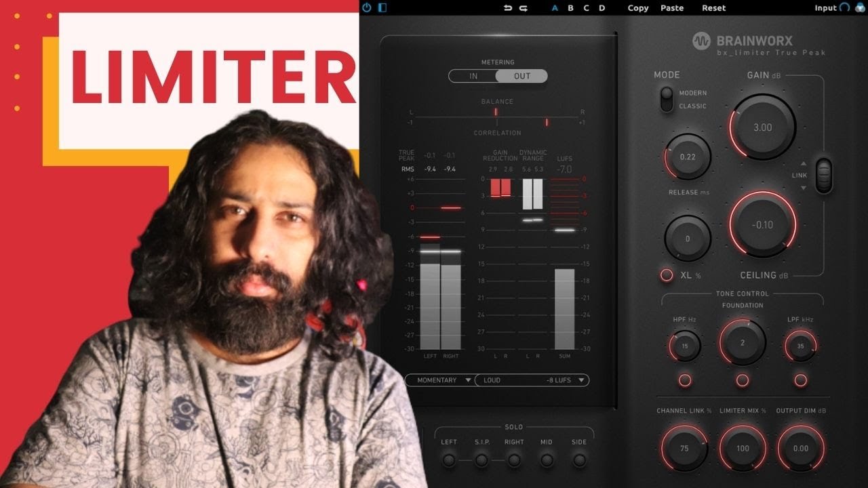Screen dimensions: 868x488
Task: Click the HPF knob showing 15
Action: (685, 346)
